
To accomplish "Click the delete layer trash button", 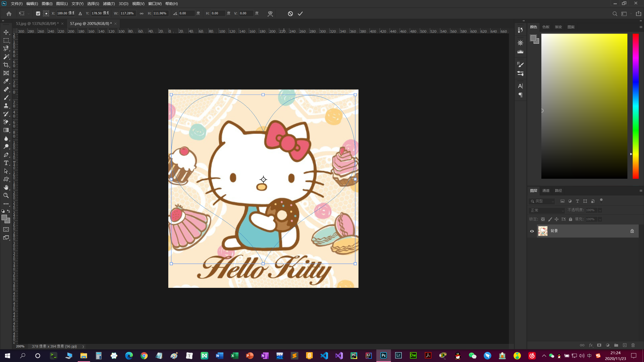I will click(633, 345).
